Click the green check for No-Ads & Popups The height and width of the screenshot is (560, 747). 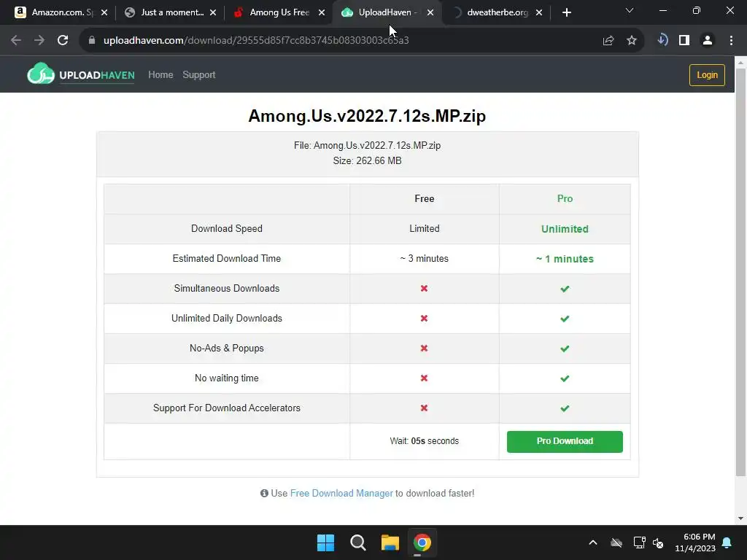click(x=565, y=349)
